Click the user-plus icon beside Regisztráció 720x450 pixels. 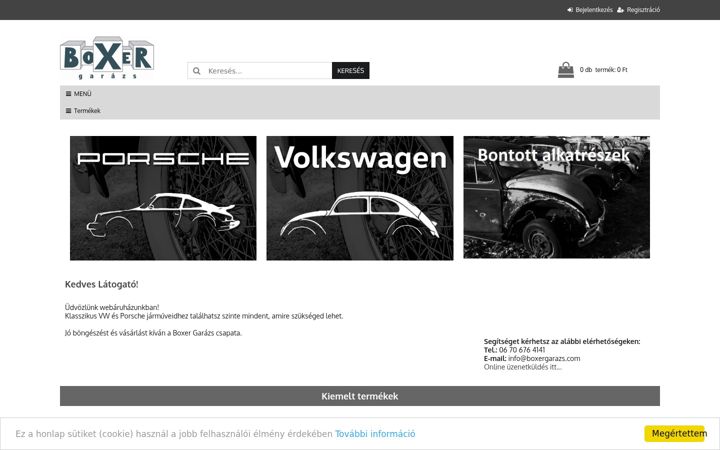click(x=620, y=10)
